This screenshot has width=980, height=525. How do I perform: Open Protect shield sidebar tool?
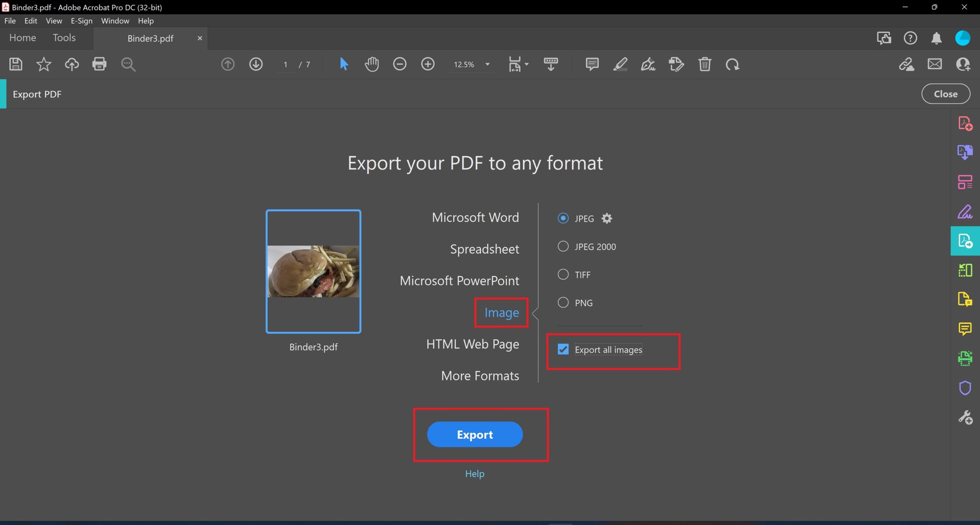point(965,388)
